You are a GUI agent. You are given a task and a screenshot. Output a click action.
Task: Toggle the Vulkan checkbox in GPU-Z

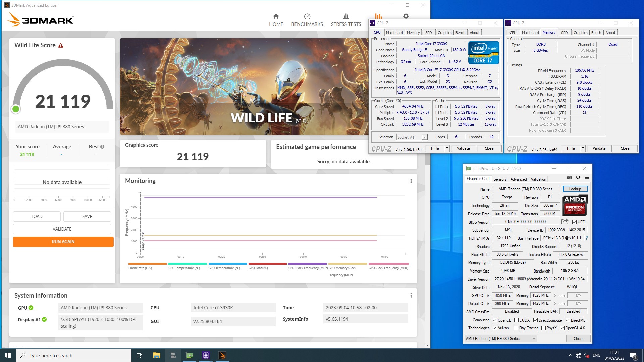(x=495, y=328)
